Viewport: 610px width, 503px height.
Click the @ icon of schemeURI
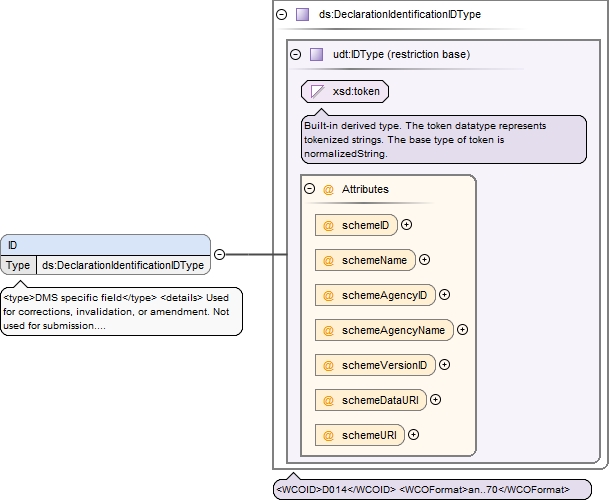(328, 435)
